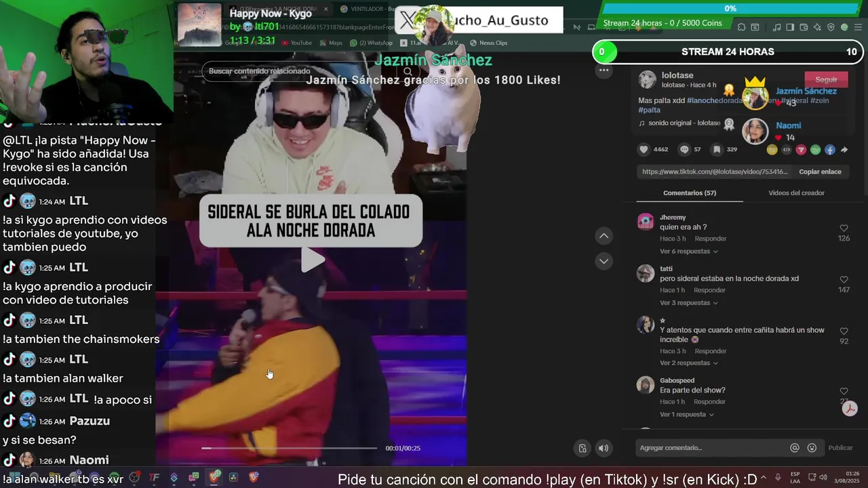Go to previous video with up chevron
This screenshot has width=868, height=488.
click(x=604, y=236)
